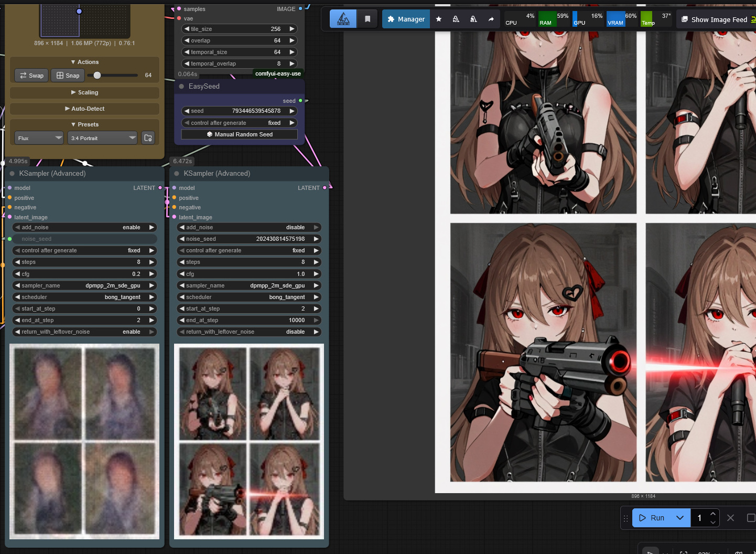The height and width of the screenshot is (554, 756).
Task: Click the snap value slider handle
Action: 97,75
